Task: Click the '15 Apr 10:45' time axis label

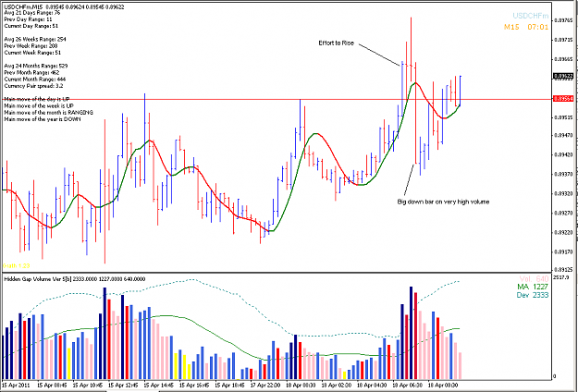Action: [88, 385]
